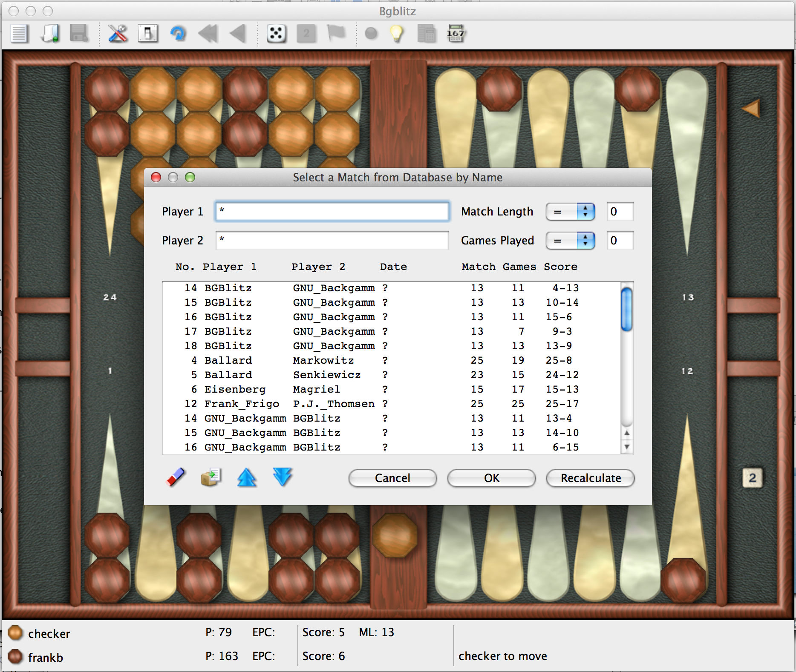The width and height of the screenshot is (796, 672).
Task: Click the Recalculate button
Action: 591,478
